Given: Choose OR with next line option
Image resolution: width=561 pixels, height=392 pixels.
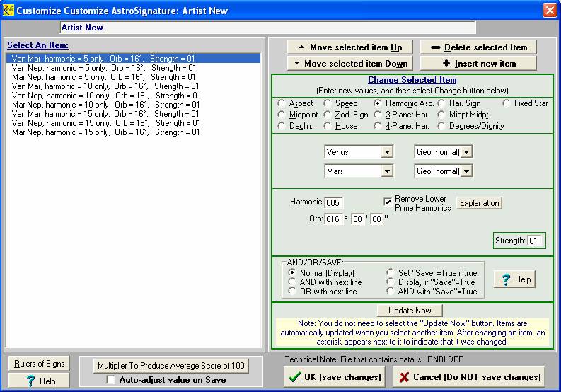Looking at the screenshot, I should tap(294, 292).
